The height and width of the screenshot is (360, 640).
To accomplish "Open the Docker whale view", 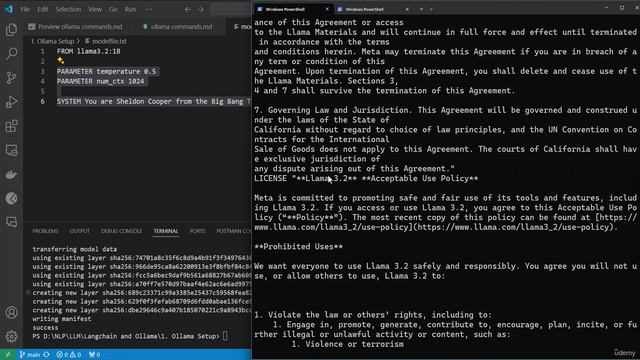I will [x=11, y=175].
